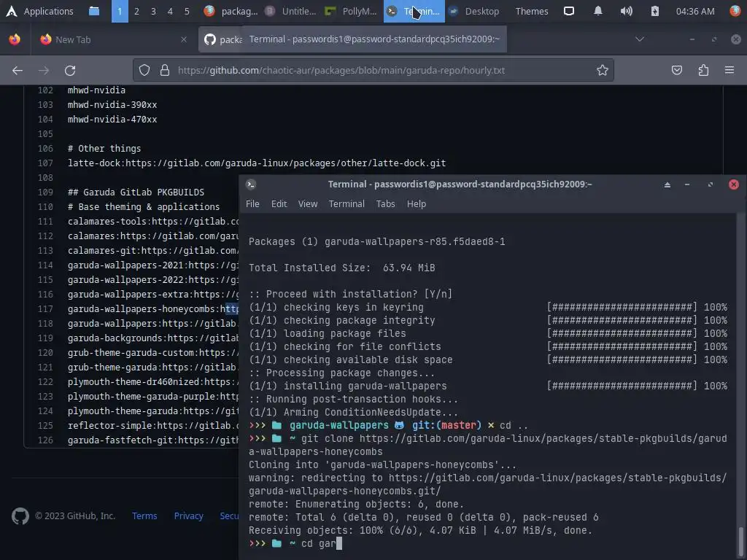The image size is (747, 560).
Task: Open the Themes panel item
Action: (x=532, y=11)
